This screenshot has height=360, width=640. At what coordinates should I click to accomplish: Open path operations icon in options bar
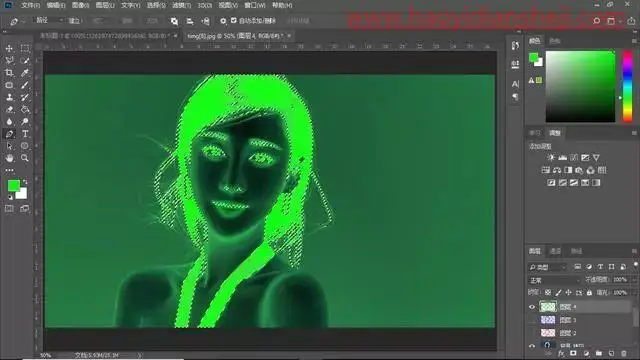click(x=174, y=21)
